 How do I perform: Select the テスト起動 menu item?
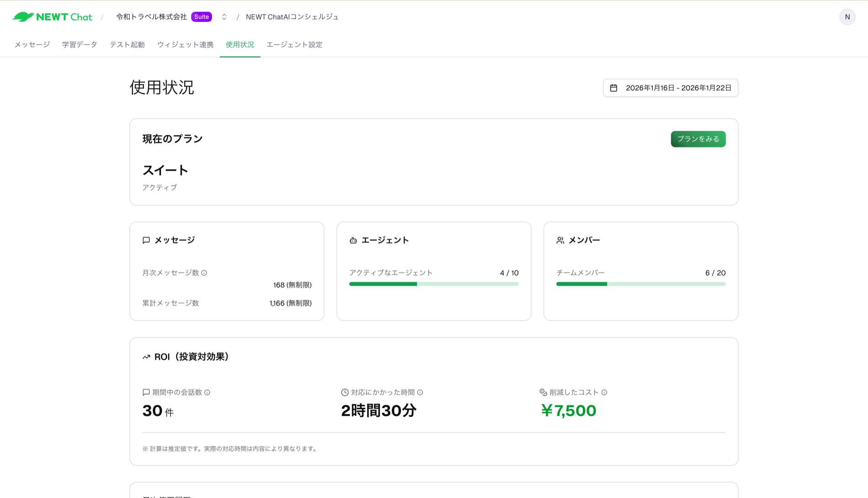point(127,44)
